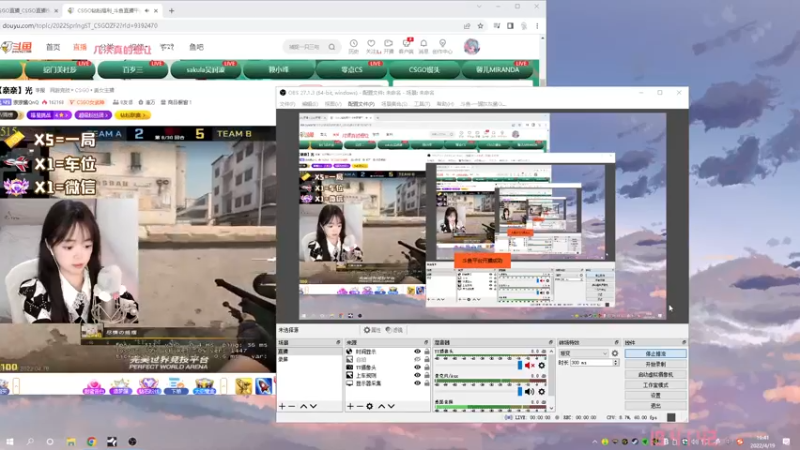The width and height of the screenshot is (800, 450).
Task: Mute the second audio mixer channel speaker
Action: tap(530, 391)
